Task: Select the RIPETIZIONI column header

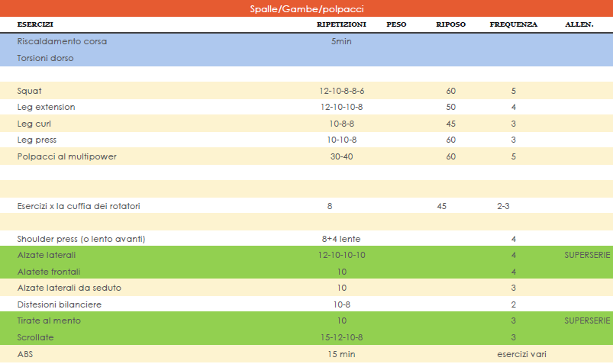Action: (x=341, y=24)
